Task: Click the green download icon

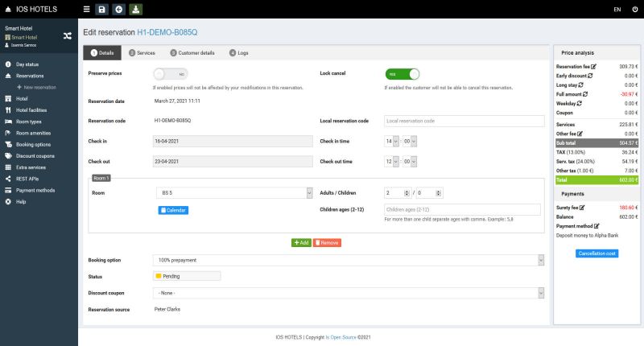Action: coord(136,9)
